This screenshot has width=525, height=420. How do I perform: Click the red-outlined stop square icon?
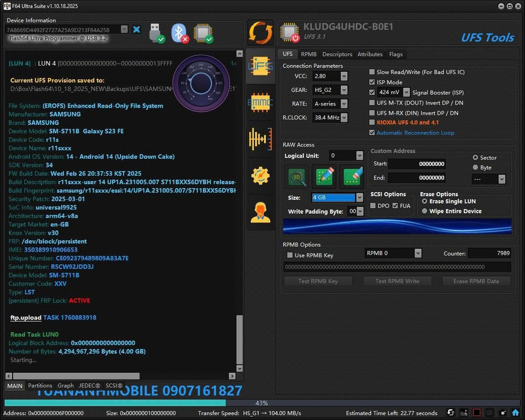pos(477,412)
